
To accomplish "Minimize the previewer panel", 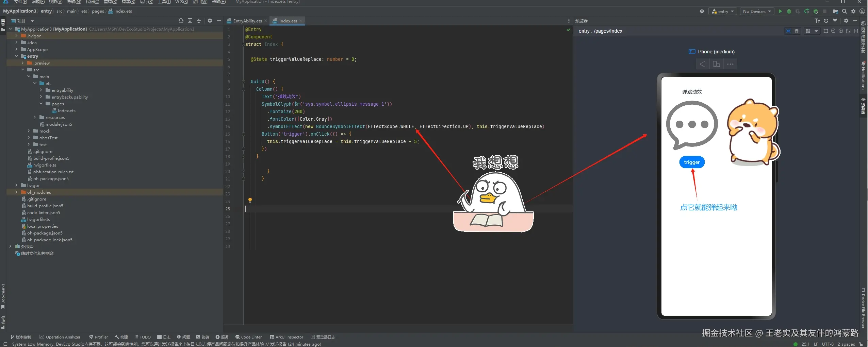I will pyautogui.click(x=855, y=21).
